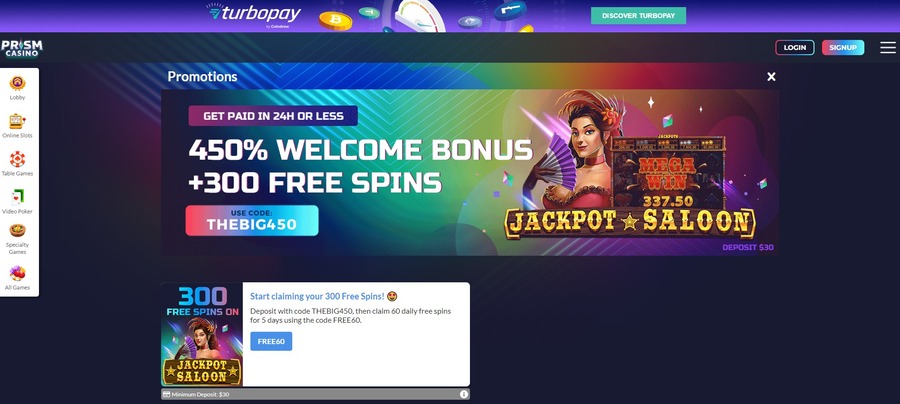This screenshot has width=900, height=404.
Task: Select the Online Slots icon
Action: [x=17, y=121]
